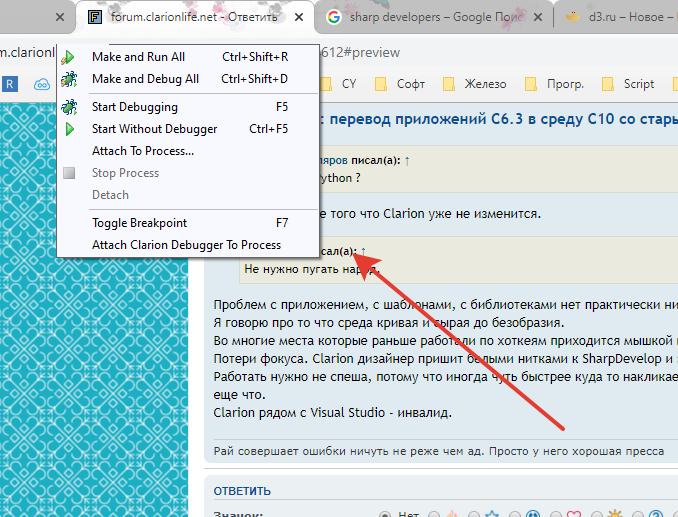Click the gray Stop Process square icon
Screen dimensions: 678x517
70,173
